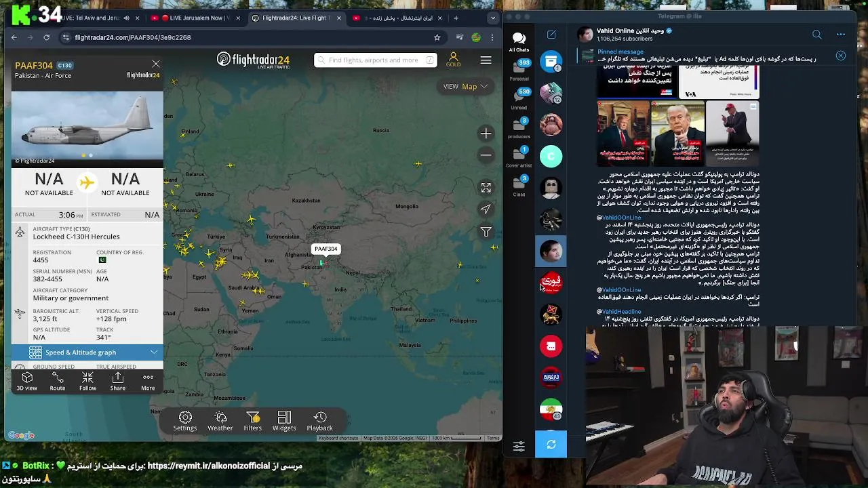The image size is (868, 488).
Task: Open the teal C avatar chat
Action: point(551,156)
